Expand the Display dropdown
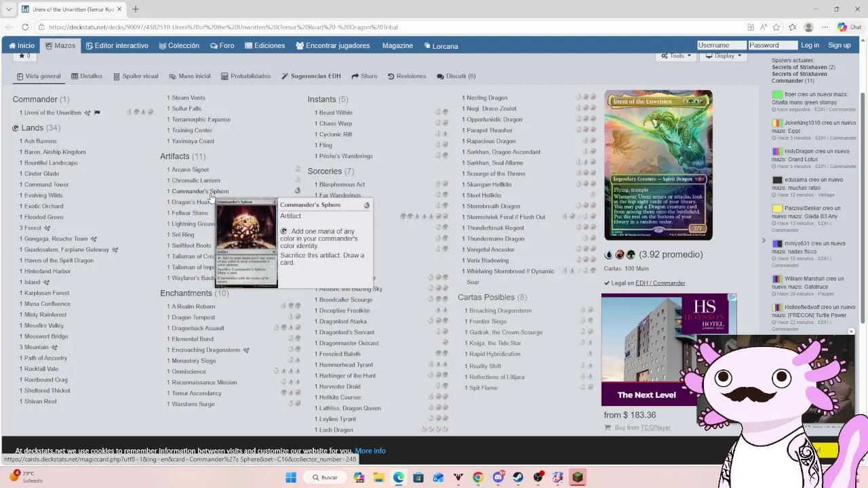868x488 pixels. pos(723,56)
